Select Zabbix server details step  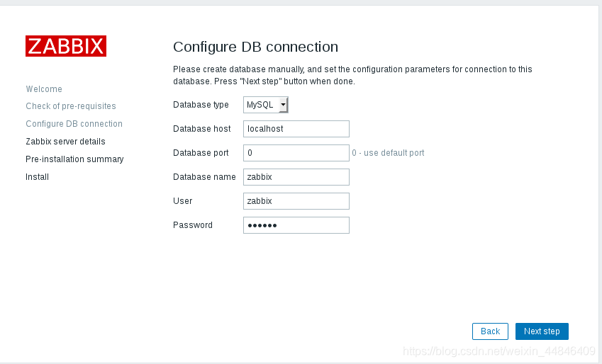click(x=65, y=142)
